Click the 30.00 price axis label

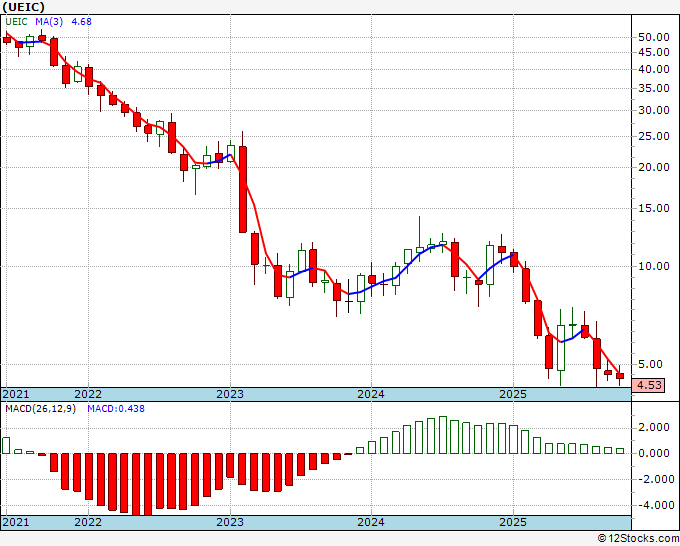point(654,111)
